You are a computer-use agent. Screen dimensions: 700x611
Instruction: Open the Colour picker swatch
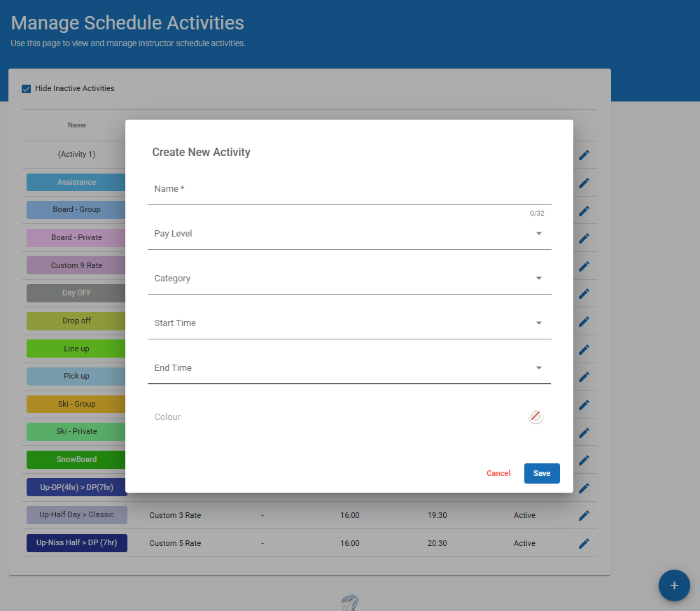[535, 417]
